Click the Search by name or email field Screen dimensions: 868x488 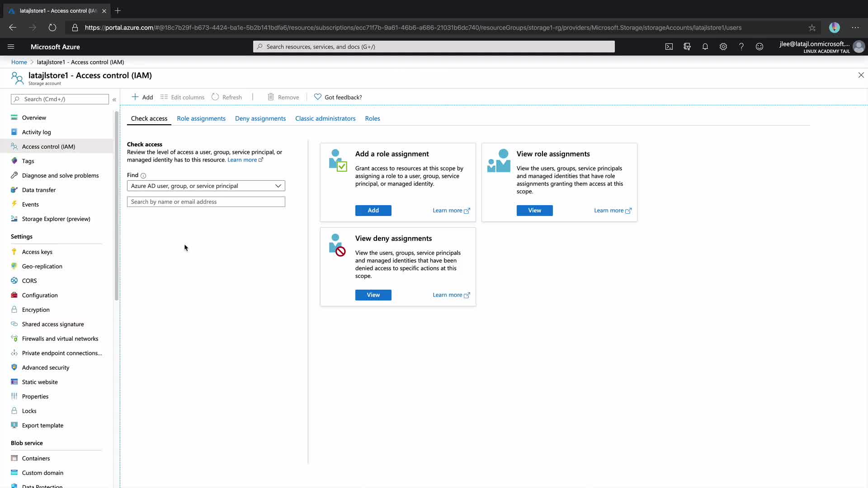(206, 202)
